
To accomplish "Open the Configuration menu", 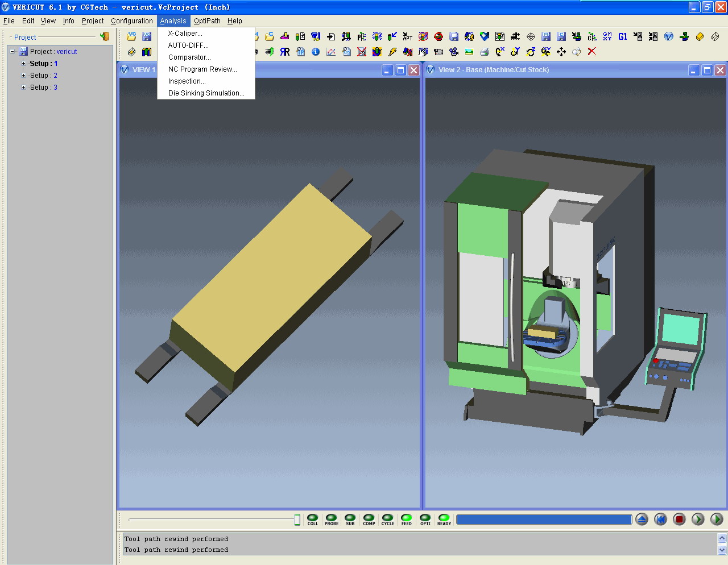I will click(x=132, y=21).
